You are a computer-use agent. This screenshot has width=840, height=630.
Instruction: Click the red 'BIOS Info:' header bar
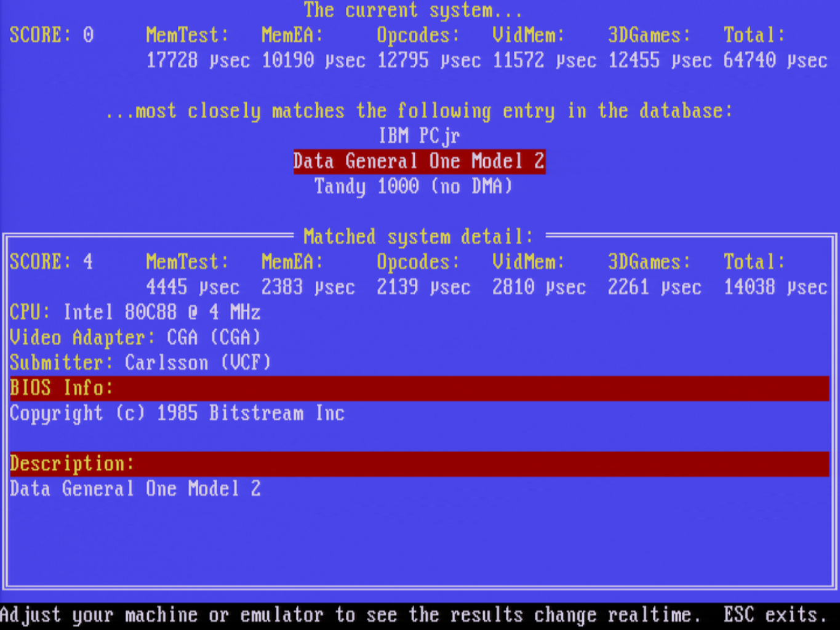point(419,388)
